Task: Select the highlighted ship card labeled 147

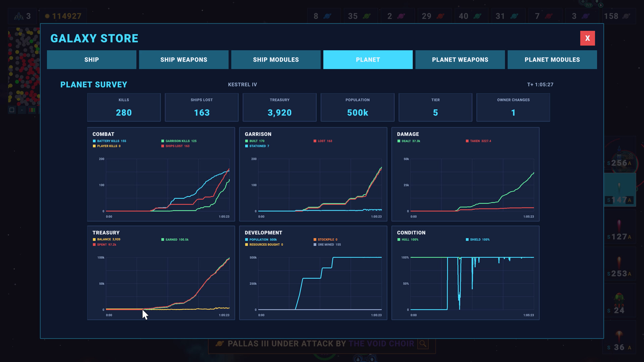Action: point(620,190)
